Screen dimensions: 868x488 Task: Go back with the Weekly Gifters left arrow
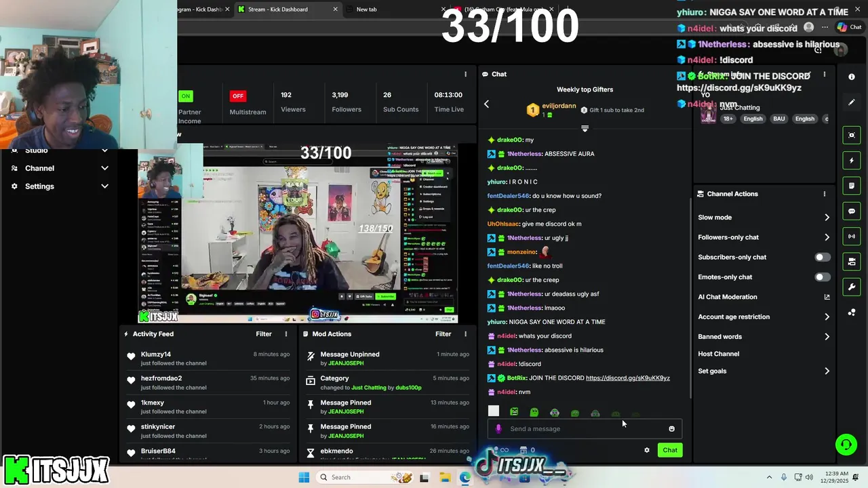(x=486, y=104)
